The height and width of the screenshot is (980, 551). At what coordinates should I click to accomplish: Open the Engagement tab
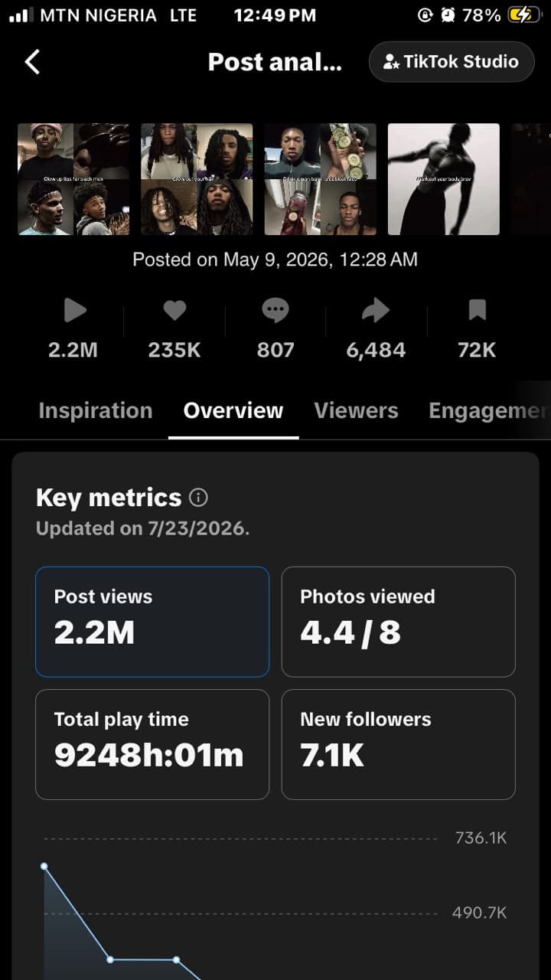(x=489, y=410)
